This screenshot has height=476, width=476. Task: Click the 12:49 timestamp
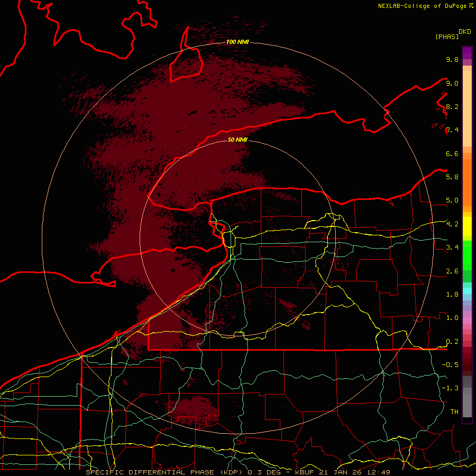(x=379, y=472)
